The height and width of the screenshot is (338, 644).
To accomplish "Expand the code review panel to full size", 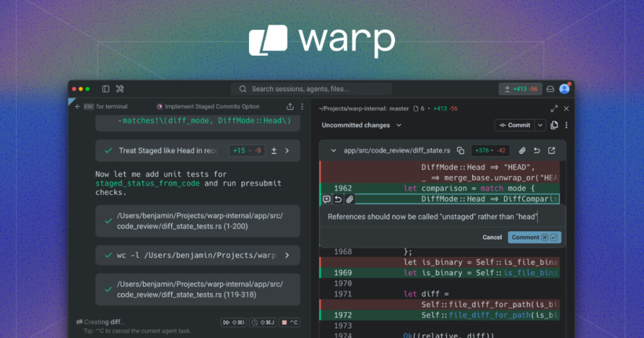I will tap(554, 109).
